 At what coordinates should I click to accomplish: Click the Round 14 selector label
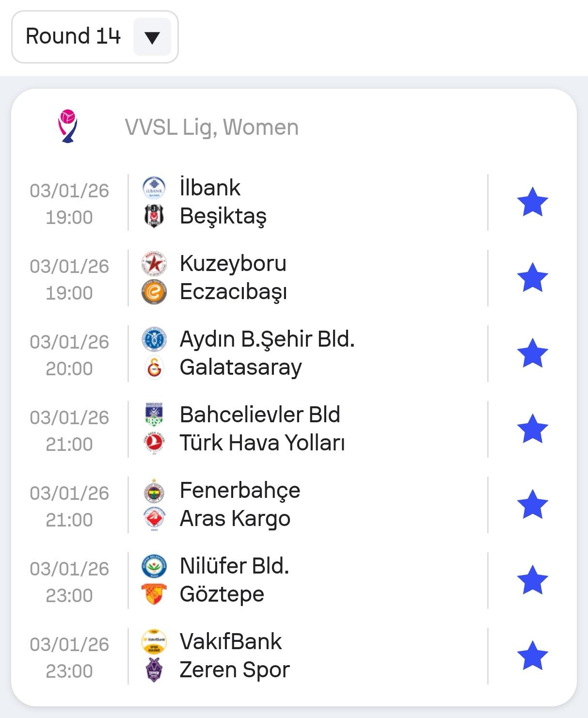[73, 36]
